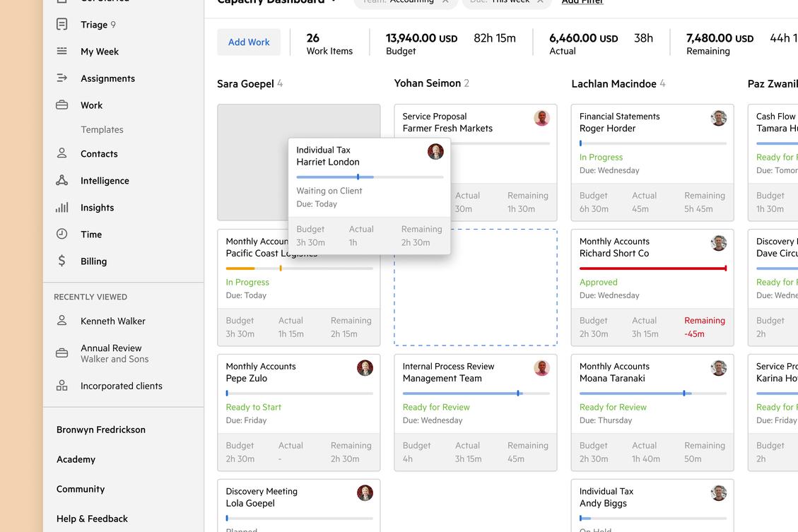Open Templates under Work
Screen dimensions: 798x532
coord(102,130)
